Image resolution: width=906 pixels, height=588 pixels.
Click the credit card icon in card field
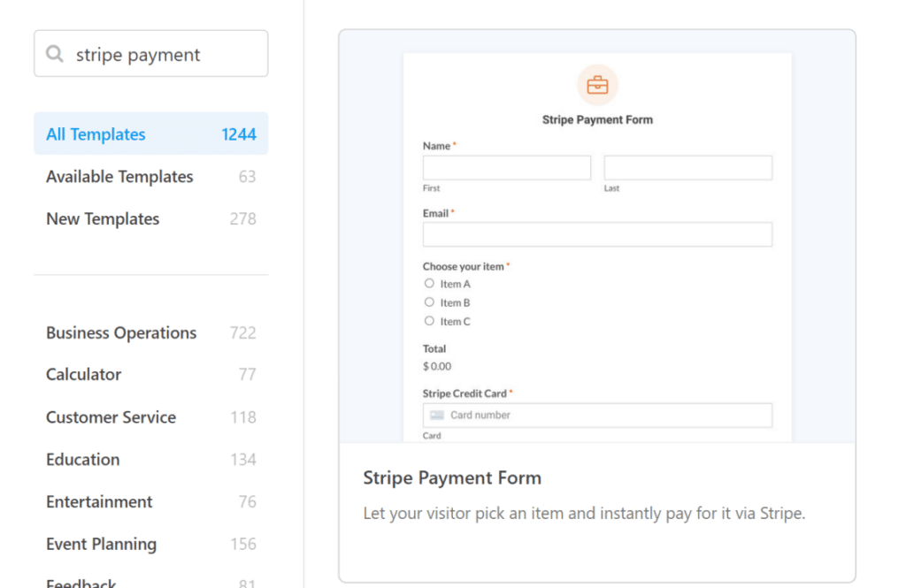[x=436, y=415]
